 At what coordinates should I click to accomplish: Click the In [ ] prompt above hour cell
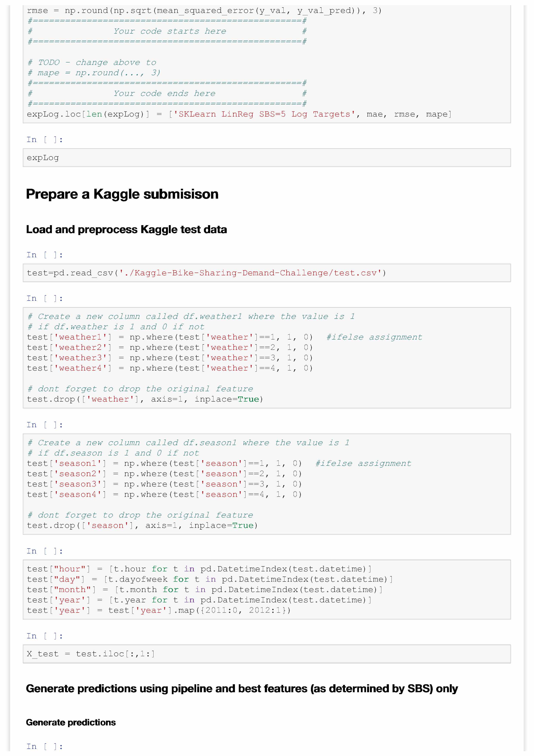click(x=44, y=551)
